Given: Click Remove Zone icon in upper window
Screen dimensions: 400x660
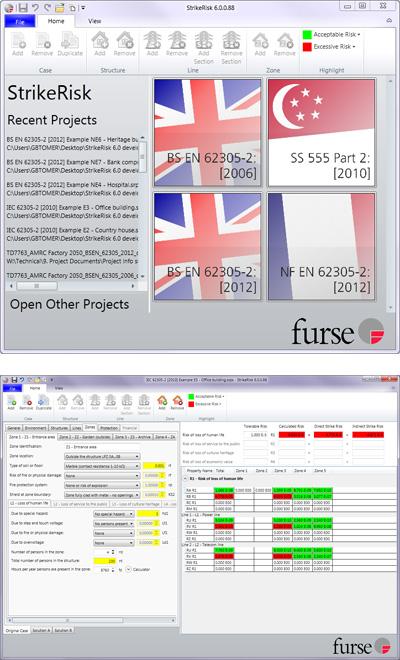Looking at the screenshot, I should tap(285, 40).
